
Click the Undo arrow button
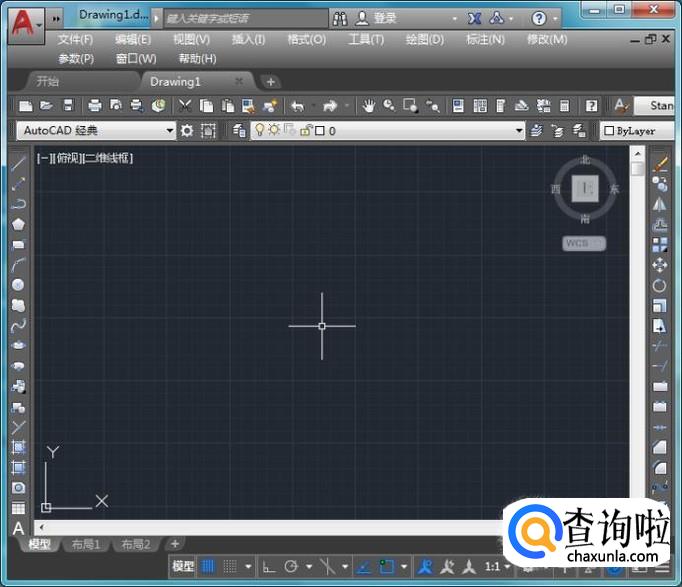coord(297,105)
